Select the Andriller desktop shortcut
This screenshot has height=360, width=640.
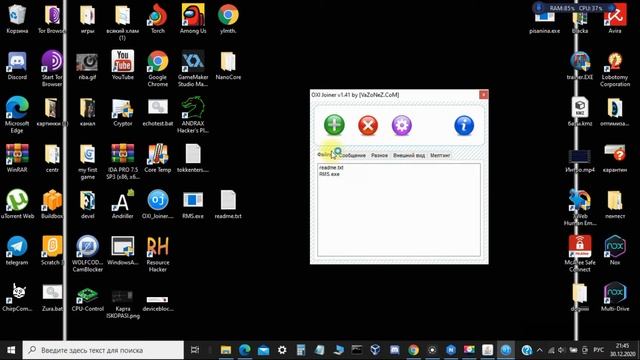point(122,204)
